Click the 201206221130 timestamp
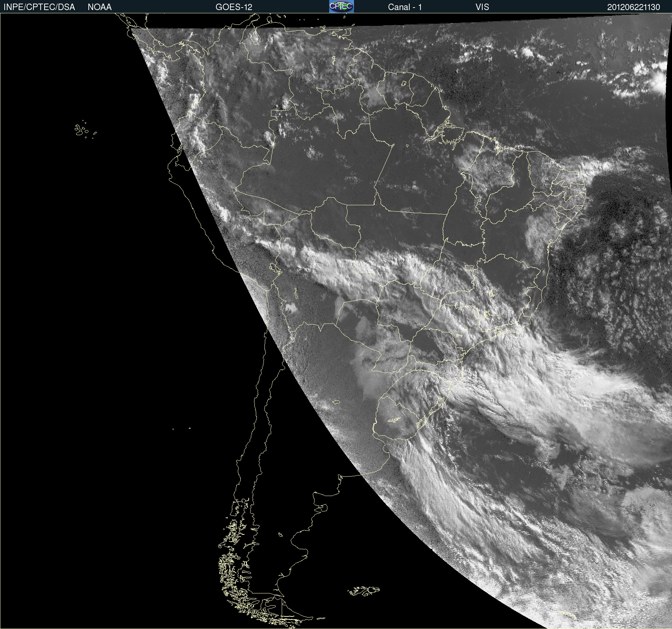The width and height of the screenshot is (672, 629). (634, 7)
